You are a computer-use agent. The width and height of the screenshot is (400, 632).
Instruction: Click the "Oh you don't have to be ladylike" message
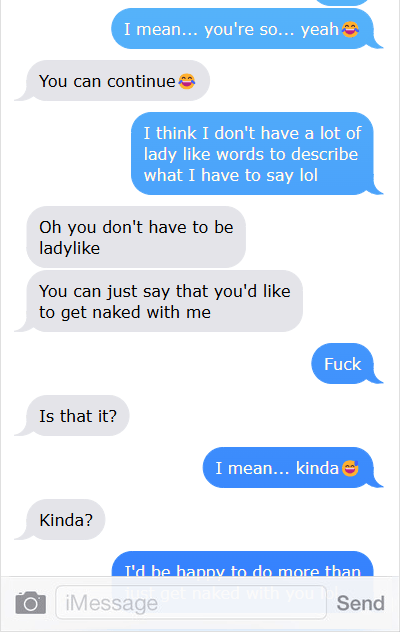pos(136,237)
